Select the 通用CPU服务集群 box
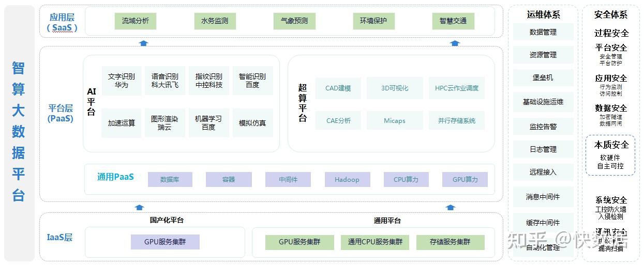 tap(375, 242)
